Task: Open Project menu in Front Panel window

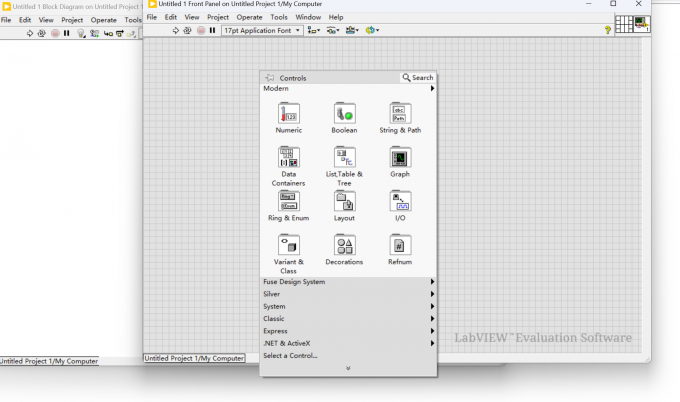Action: (218, 17)
